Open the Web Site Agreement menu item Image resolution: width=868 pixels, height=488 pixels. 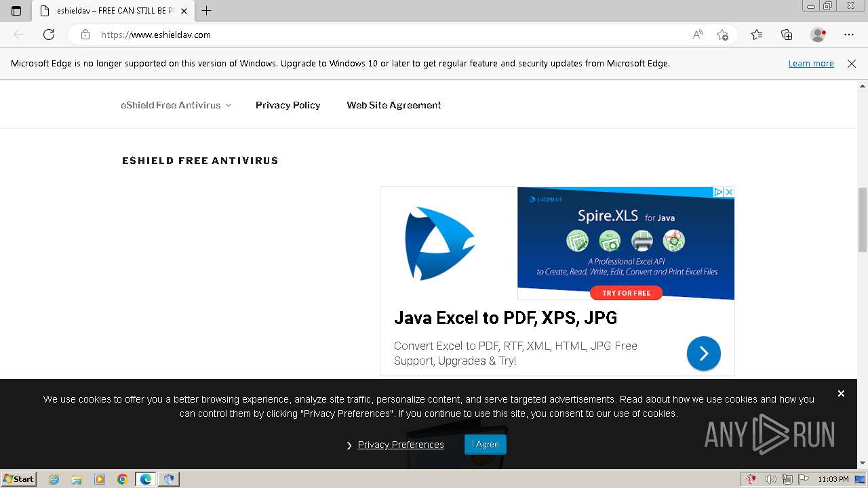coord(394,105)
